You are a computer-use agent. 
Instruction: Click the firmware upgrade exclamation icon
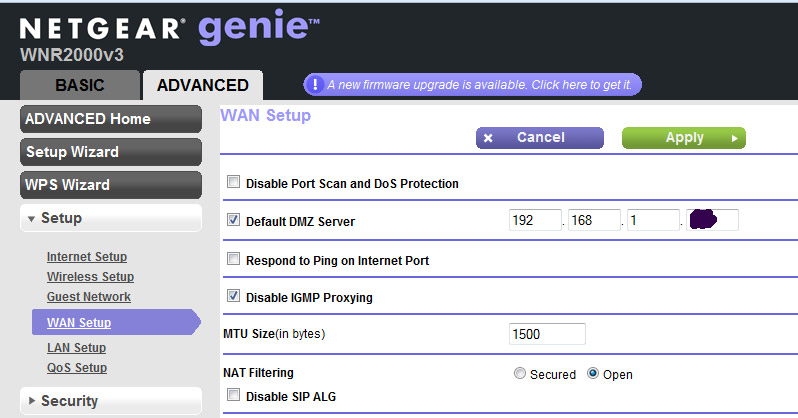click(315, 85)
